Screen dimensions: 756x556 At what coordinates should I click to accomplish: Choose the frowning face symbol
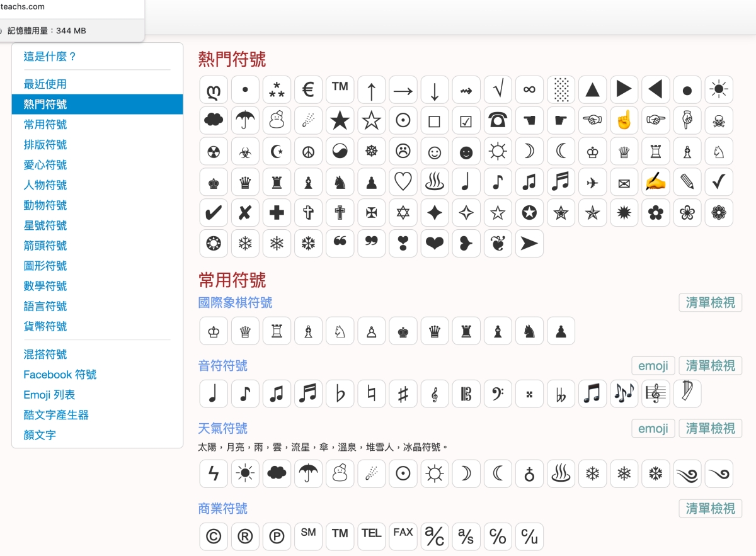coord(403,151)
